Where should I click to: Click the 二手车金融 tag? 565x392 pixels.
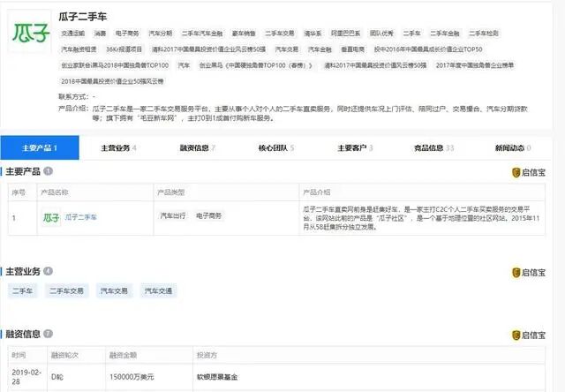(445, 34)
